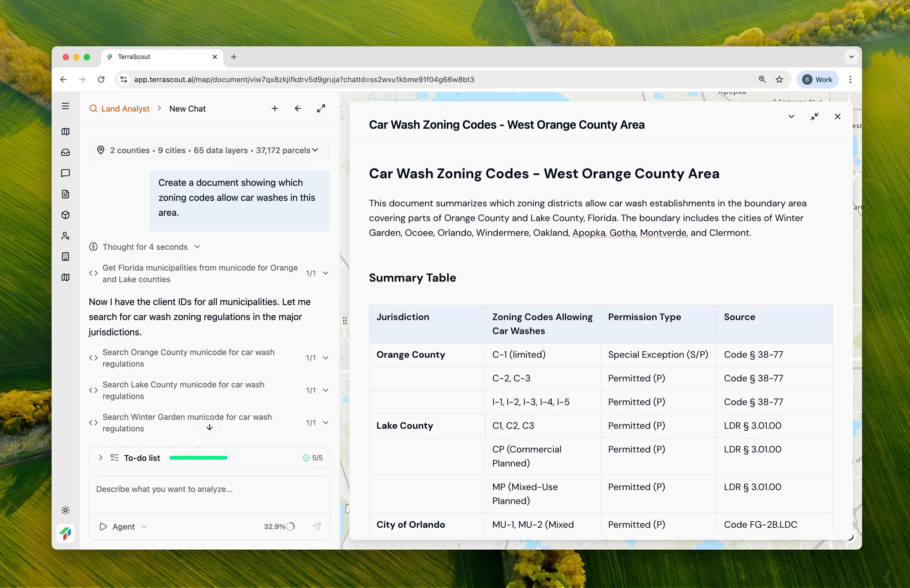The height and width of the screenshot is (588, 910).
Task: Start a new chat with the plus icon
Action: (x=275, y=108)
